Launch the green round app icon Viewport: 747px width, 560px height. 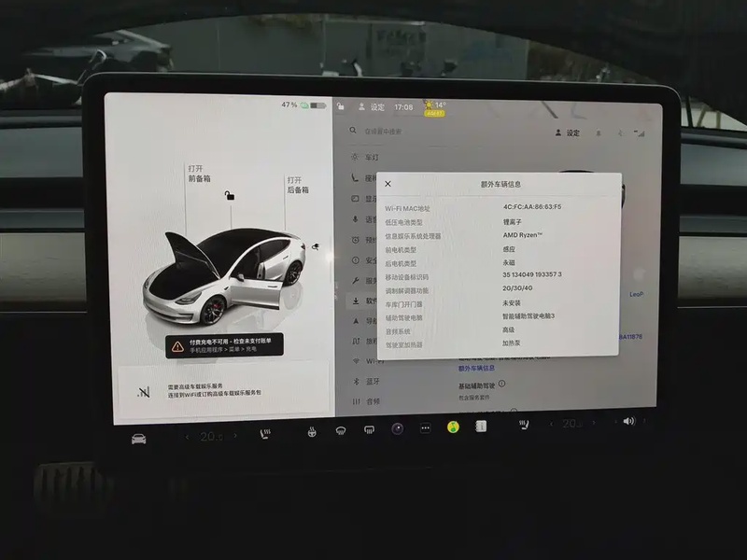pyautogui.click(x=453, y=427)
